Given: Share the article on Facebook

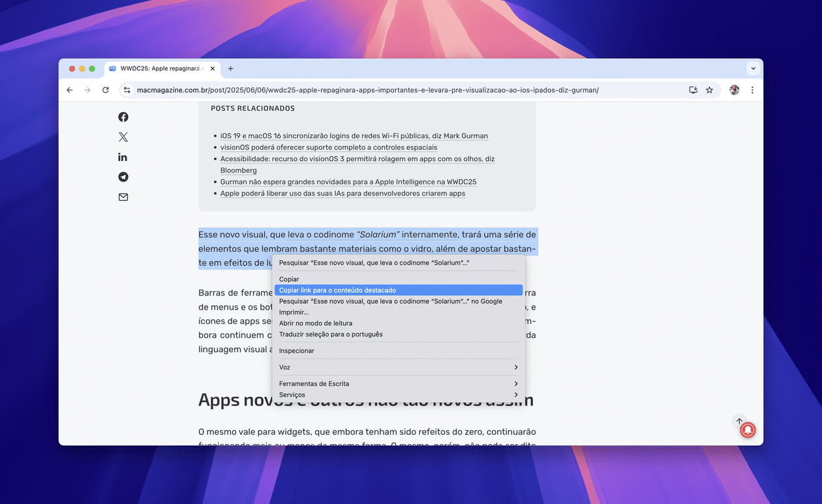Looking at the screenshot, I should coord(123,117).
